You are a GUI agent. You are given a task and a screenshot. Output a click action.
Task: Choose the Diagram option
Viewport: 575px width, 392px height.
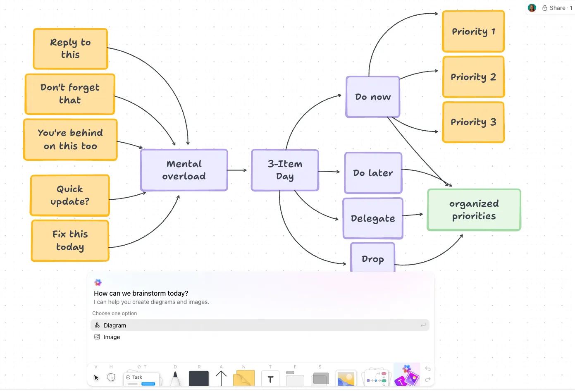260,325
